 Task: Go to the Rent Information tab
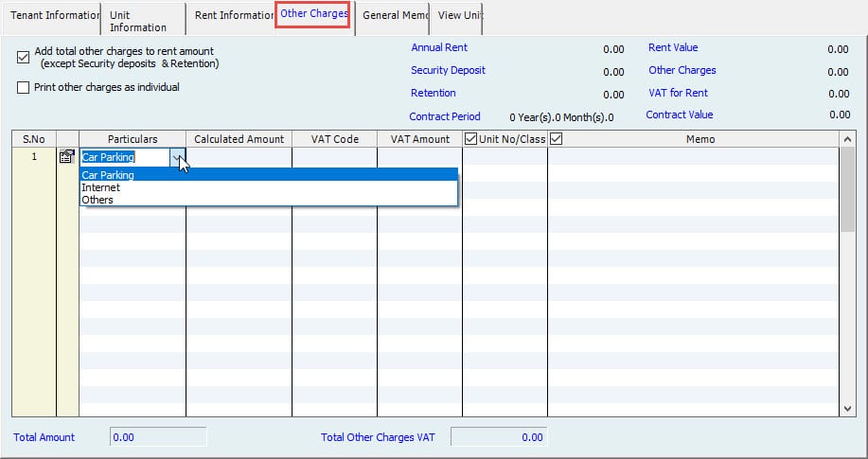233,16
